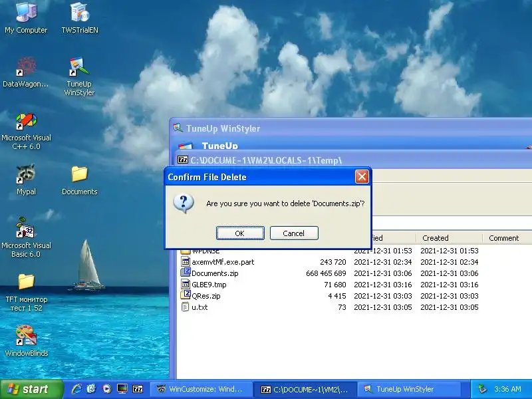
Task: Click the Documents.zip archive icon in list
Action: click(x=186, y=273)
